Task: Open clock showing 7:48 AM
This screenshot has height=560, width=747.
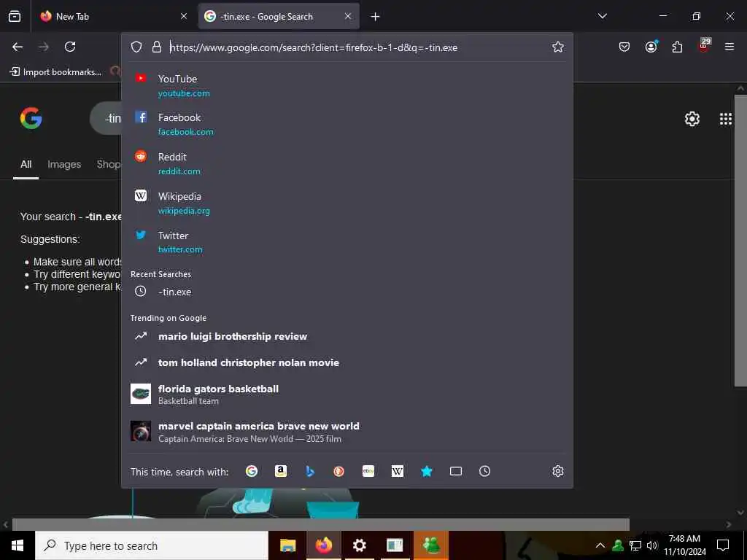Action: 684,545
